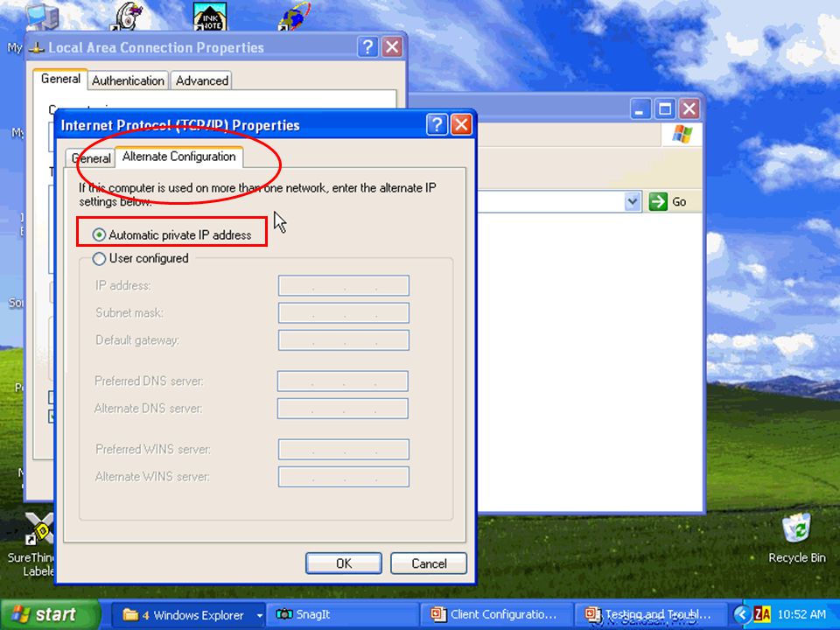
Task: Open Authentication tab in Local Area Connection Properties
Action: [128, 80]
